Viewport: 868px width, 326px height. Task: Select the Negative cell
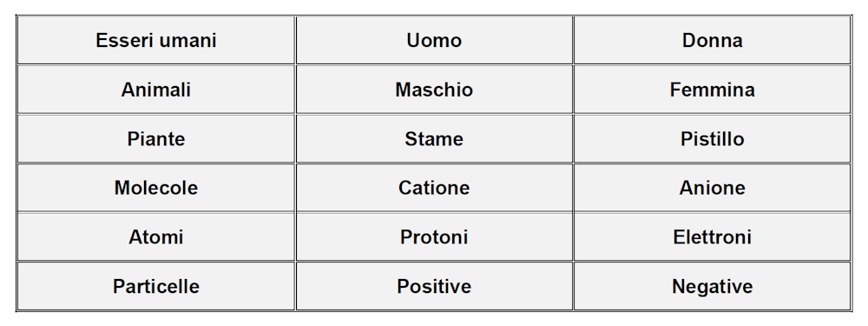[712, 286]
